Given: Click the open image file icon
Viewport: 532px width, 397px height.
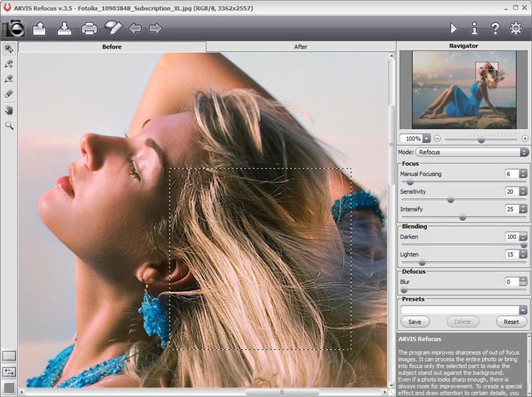Looking at the screenshot, I should point(39,29).
